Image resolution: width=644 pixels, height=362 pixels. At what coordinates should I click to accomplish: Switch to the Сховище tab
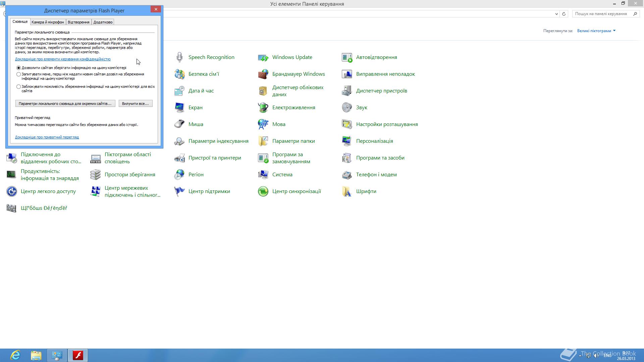pyautogui.click(x=20, y=21)
